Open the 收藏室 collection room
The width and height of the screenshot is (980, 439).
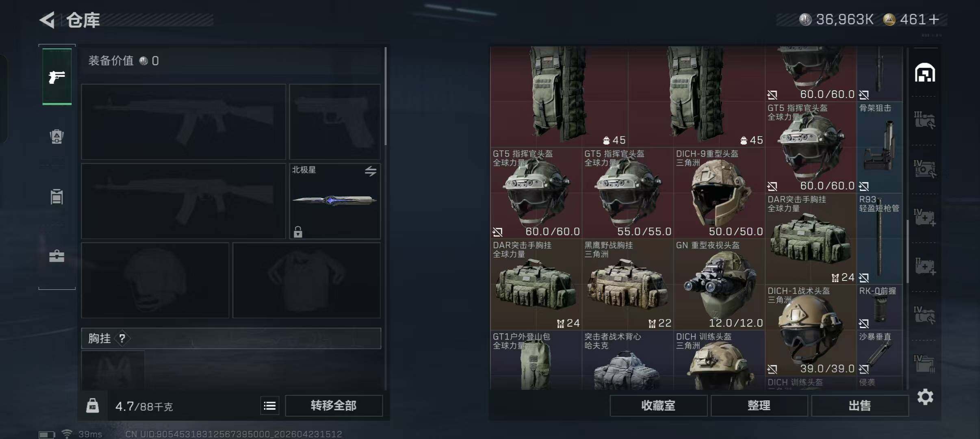point(658,405)
